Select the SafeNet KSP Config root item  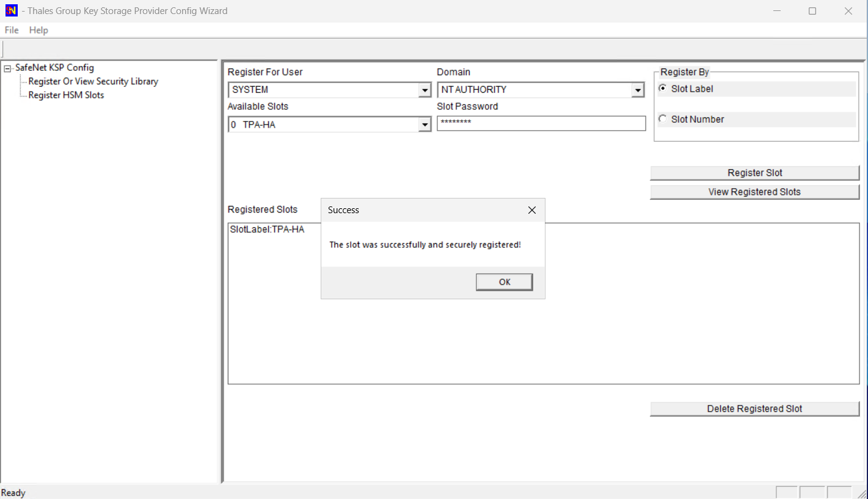click(x=54, y=68)
